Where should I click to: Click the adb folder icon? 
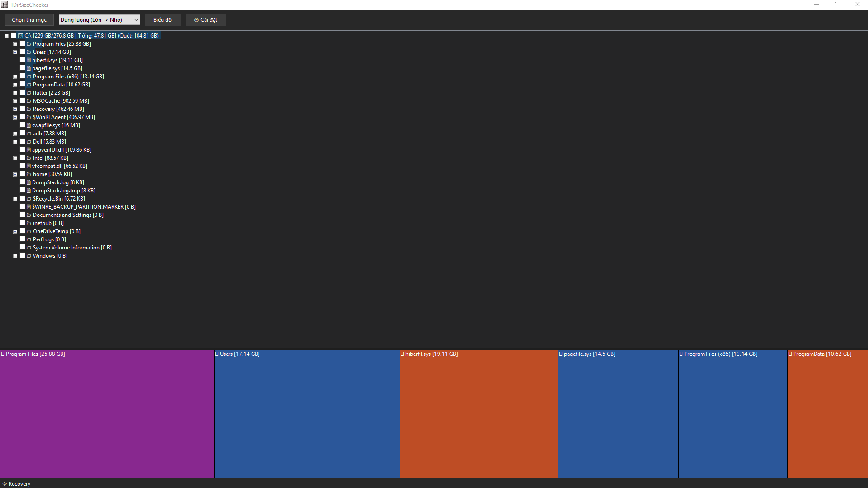click(x=29, y=134)
